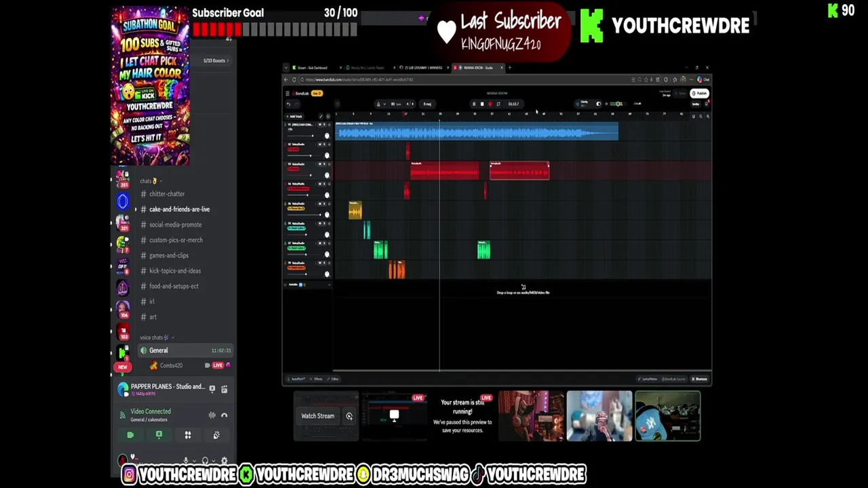868x488 pixels.
Task: Mute track 03 Voice/Audio with M
Action: [x=320, y=164]
